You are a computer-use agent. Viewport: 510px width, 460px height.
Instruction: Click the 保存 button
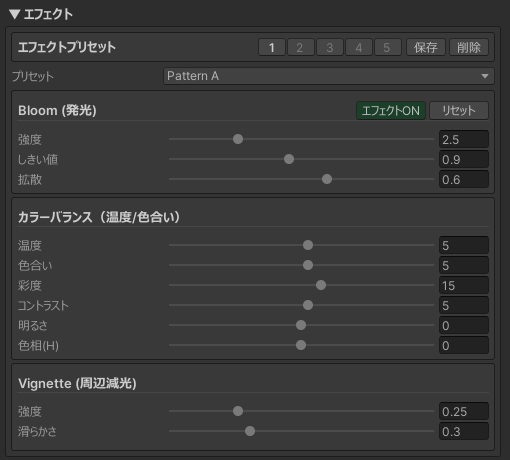click(426, 47)
